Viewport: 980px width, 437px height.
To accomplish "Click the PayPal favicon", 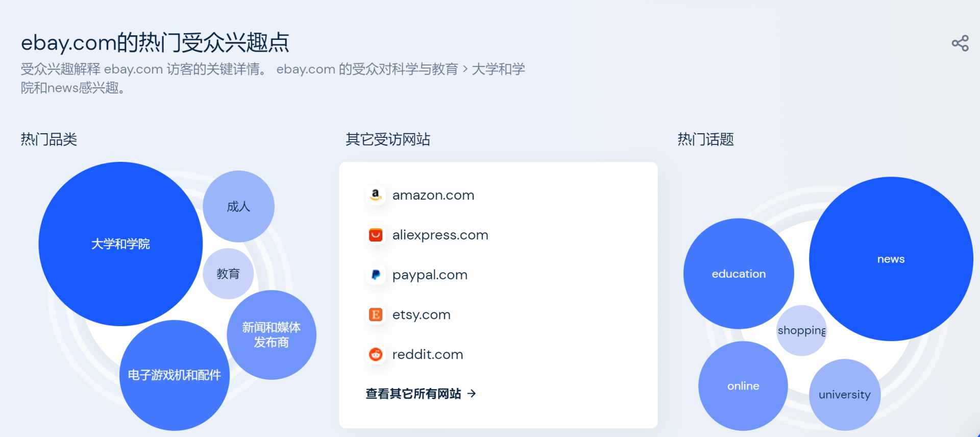I will click(x=376, y=275).
